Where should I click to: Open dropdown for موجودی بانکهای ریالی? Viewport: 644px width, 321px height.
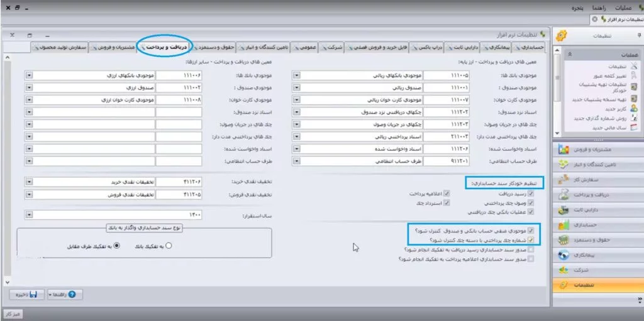click(x=297, y=75)
